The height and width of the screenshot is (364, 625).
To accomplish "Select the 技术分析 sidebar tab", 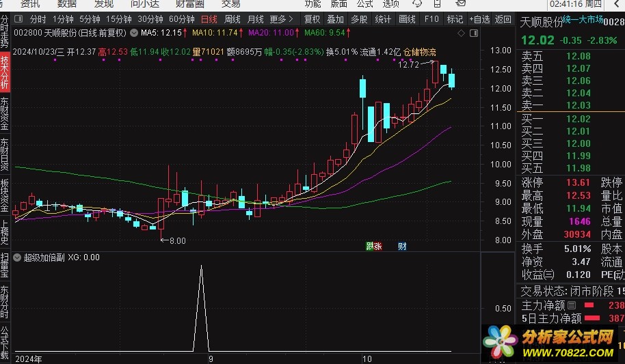I will click(x=4, y=72).
